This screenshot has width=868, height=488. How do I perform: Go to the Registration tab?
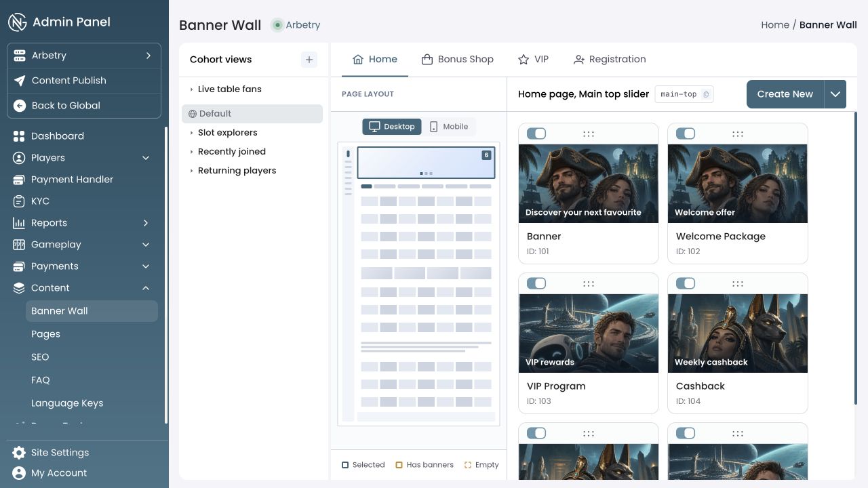(x=610, y=60)
